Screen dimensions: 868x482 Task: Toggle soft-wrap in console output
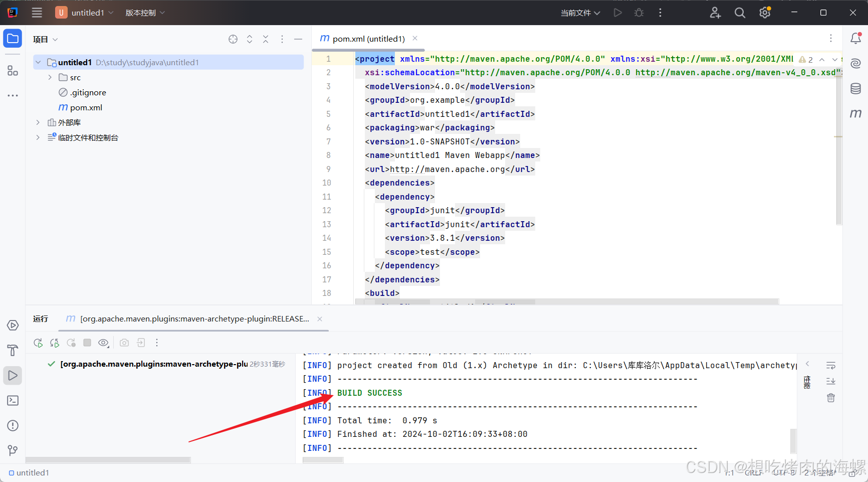(x=831, y=365)
